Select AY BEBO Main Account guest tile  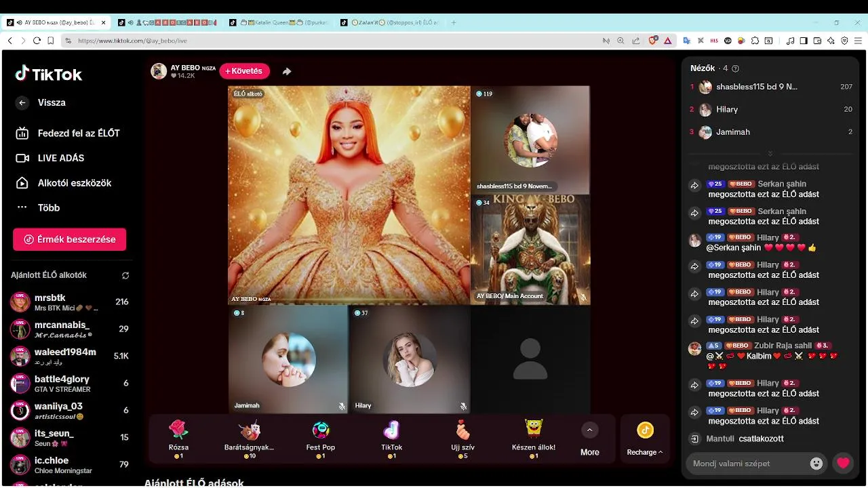point(530,249)
